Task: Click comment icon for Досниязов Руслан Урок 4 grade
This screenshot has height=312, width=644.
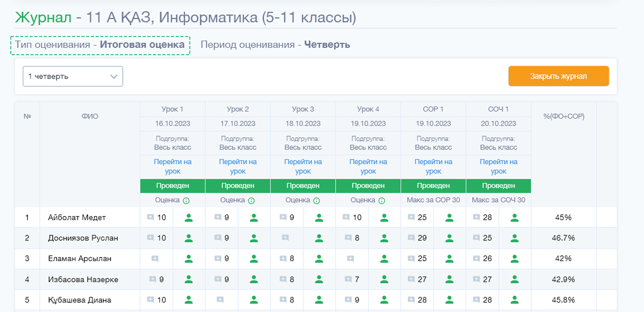Action: [x=348, y=238]
